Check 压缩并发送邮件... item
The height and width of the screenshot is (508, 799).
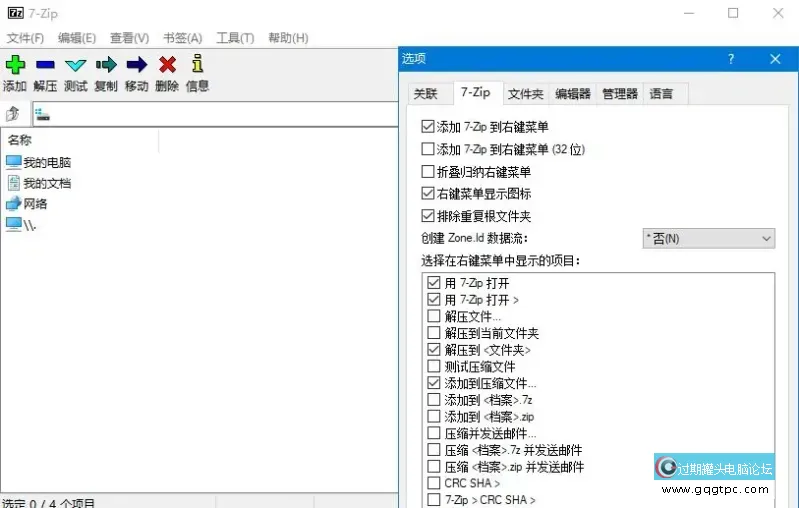point(434,433)
